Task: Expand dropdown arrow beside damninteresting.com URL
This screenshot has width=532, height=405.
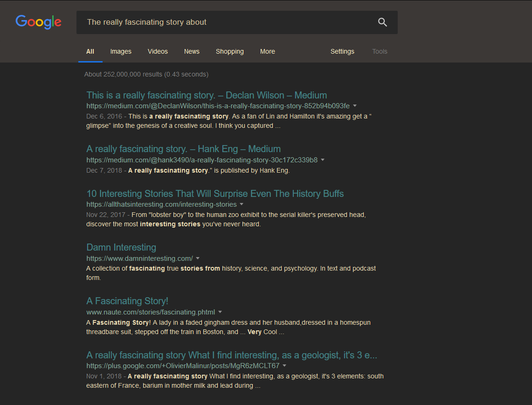Action: 198,258
